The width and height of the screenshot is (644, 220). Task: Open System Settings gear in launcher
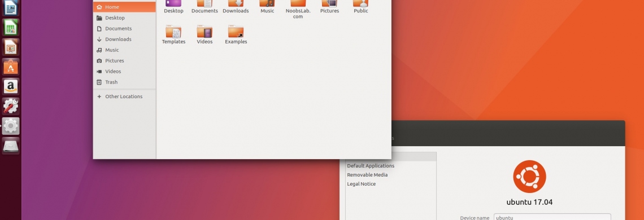click(x=11, y=126)
